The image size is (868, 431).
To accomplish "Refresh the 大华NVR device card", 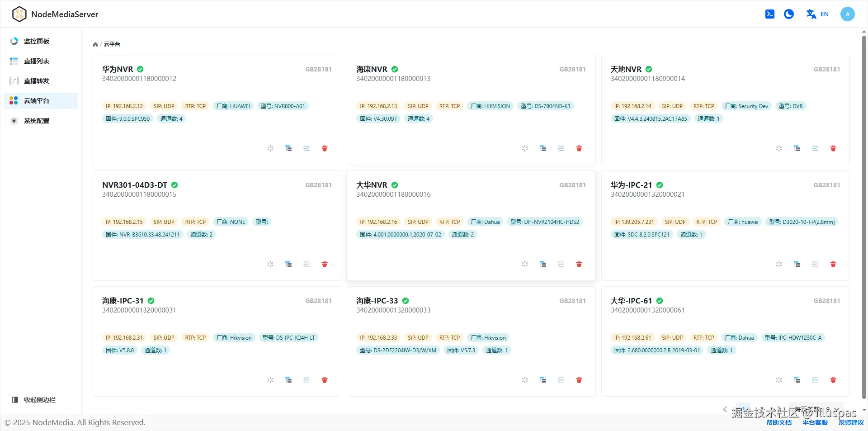I will coord(525,264).
